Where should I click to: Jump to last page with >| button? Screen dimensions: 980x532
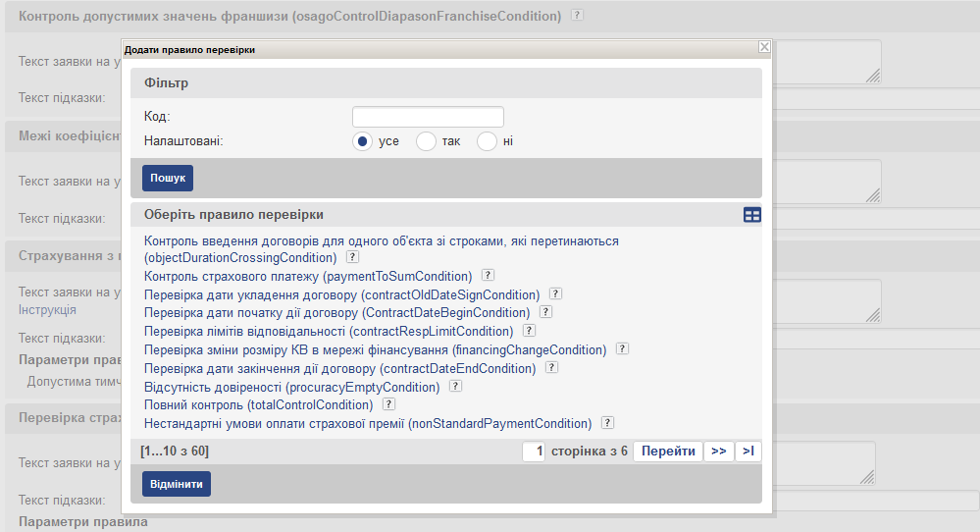click(x=748, y=452)
